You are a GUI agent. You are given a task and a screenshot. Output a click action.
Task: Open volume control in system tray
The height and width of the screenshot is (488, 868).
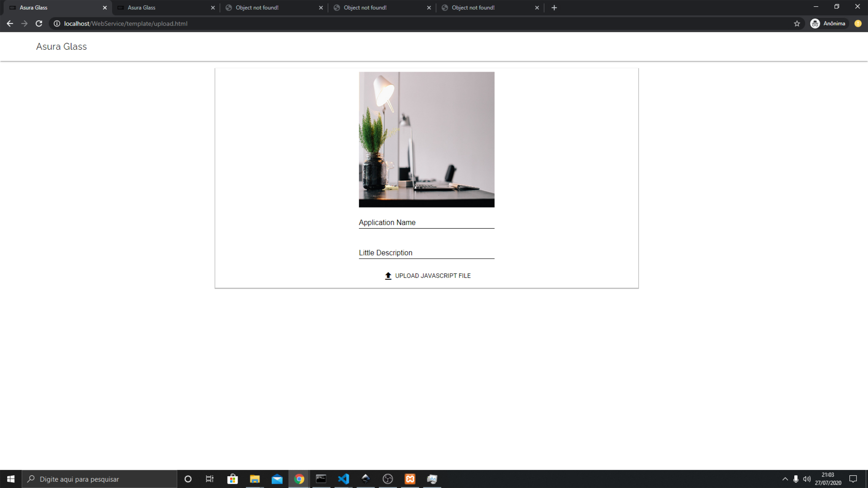coord(806,479)
